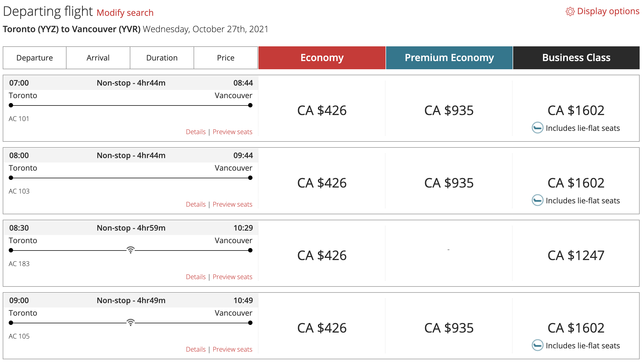This screenshot has width=644, height=362.
Task: Open Details for the 08:30 flight
Action: (195, 277)
